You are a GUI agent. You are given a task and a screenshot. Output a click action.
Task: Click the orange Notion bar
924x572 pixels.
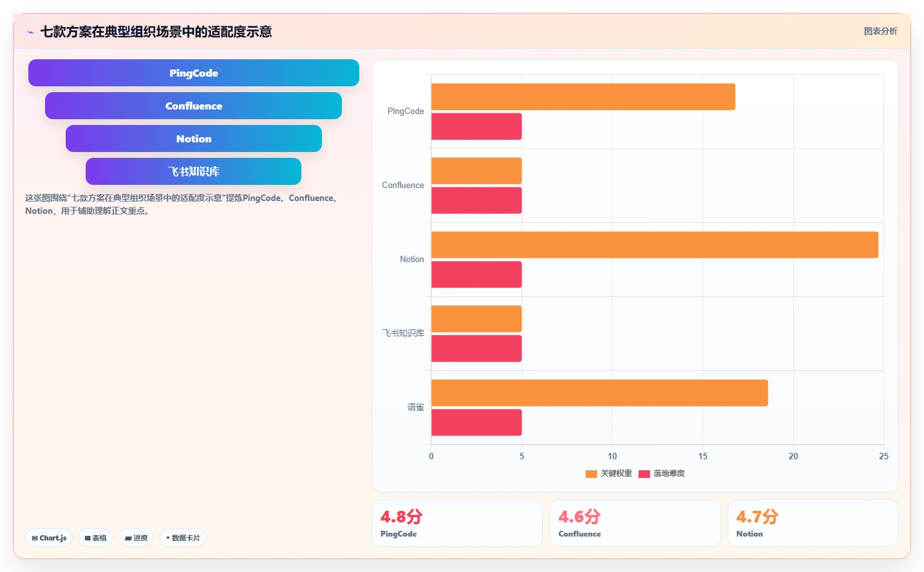tap(655, 245)
